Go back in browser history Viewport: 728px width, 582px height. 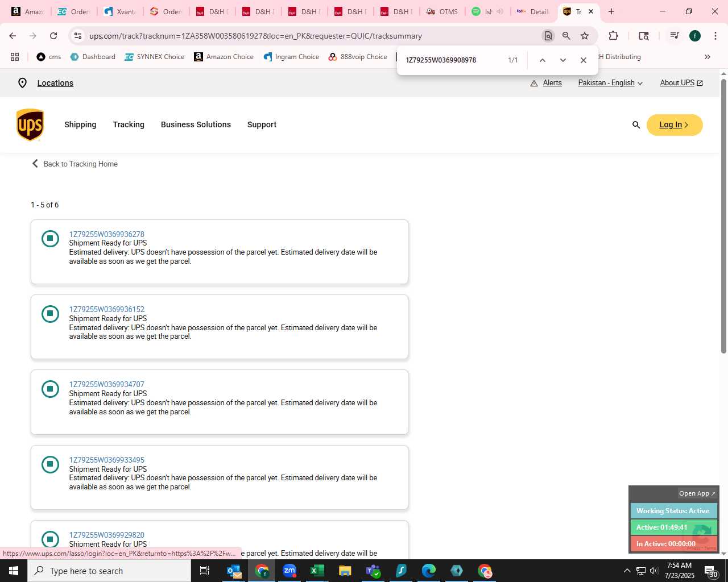click(x=13, y=36)
